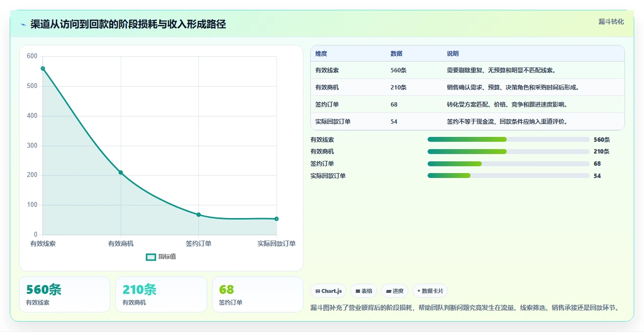
Task: Click the chart point for 有效商机
Action: click(x=121, y=173)
